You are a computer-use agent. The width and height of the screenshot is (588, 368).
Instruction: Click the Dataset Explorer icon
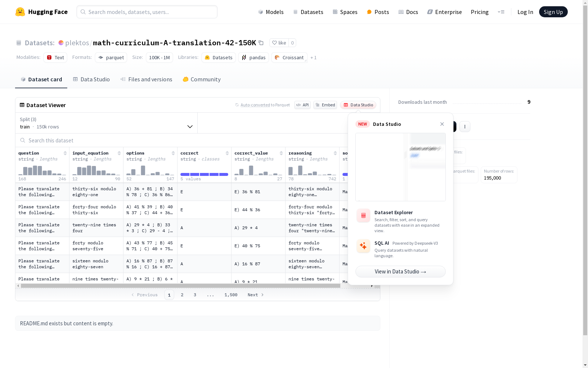[363, 216]
